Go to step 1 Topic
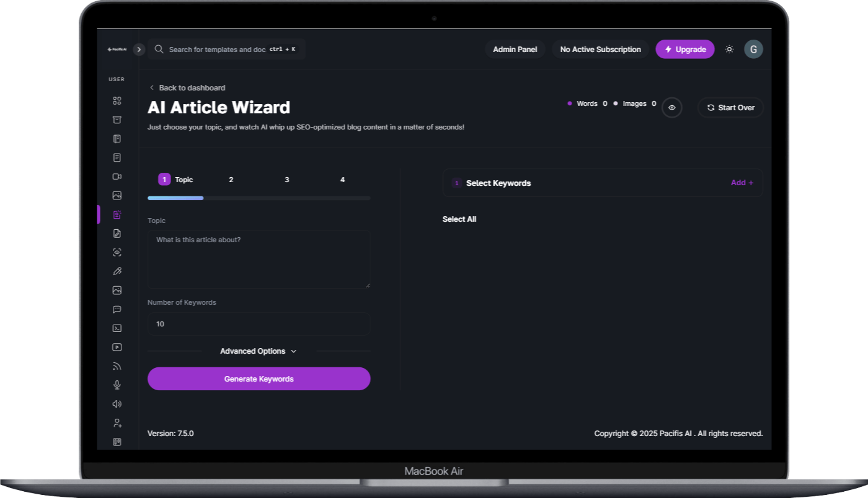The width and height of the screenshot is (868, 498). coord(176,180)
